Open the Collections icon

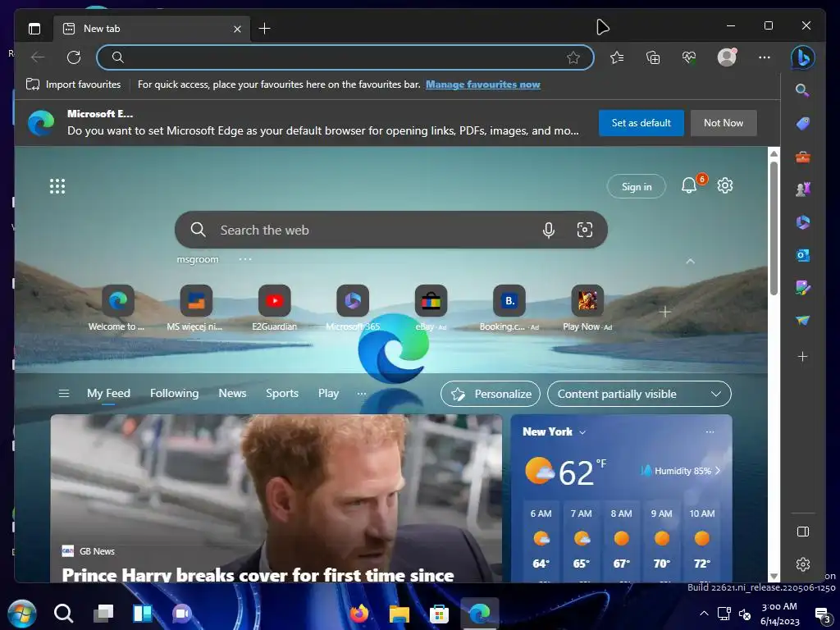tap(653, 57)
